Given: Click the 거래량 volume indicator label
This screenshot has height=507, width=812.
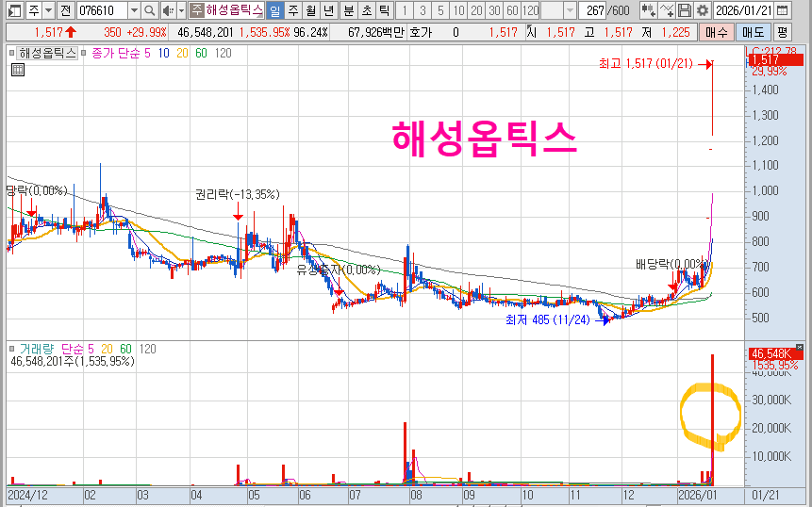Looking at the screenshot, I should pyautogui.click(x=37, y=350).
